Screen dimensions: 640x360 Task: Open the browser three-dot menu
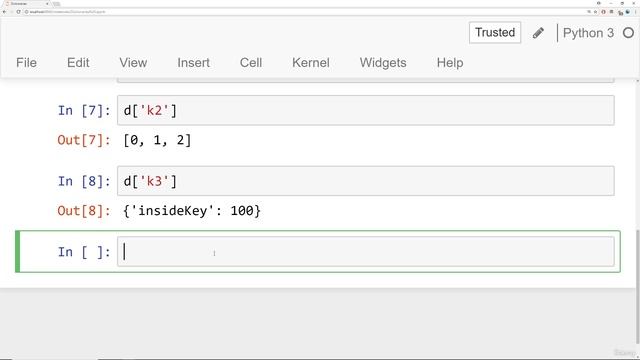(x=636, y=12)
